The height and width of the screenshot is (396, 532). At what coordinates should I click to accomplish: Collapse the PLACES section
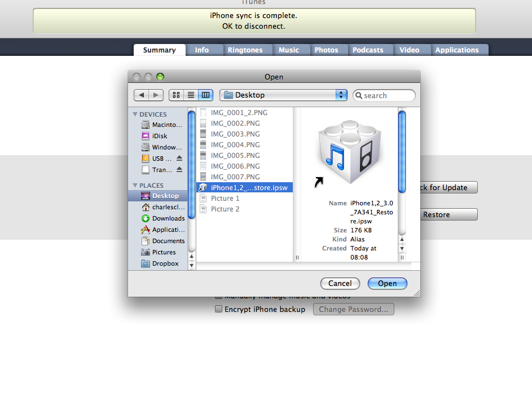(135, 185)
